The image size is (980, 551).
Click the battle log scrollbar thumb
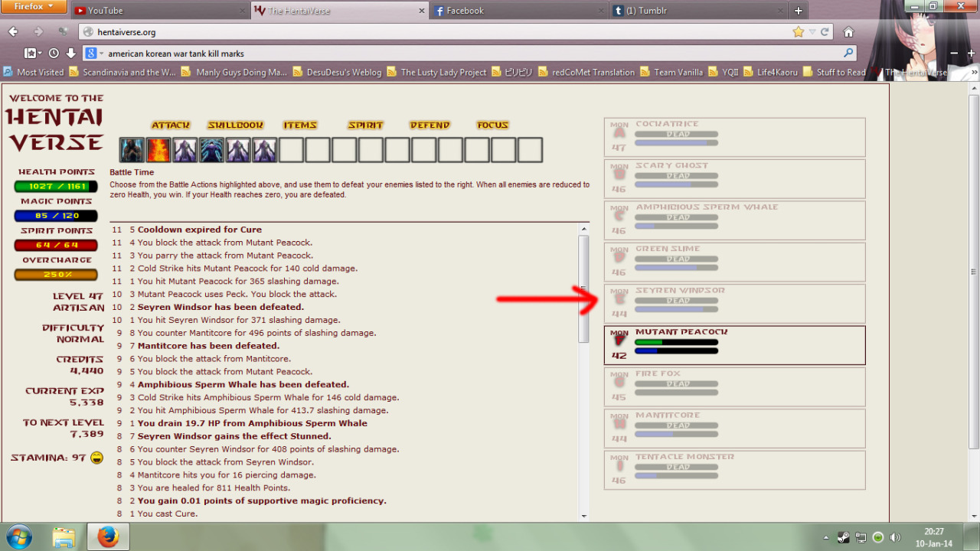point(584,289)
